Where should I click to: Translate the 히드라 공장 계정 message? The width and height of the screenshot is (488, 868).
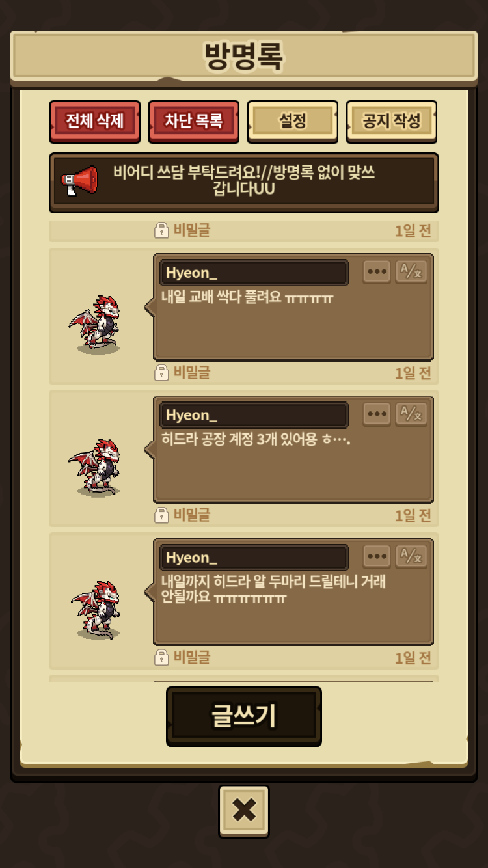pyautogui.click(x=411, y=414)
